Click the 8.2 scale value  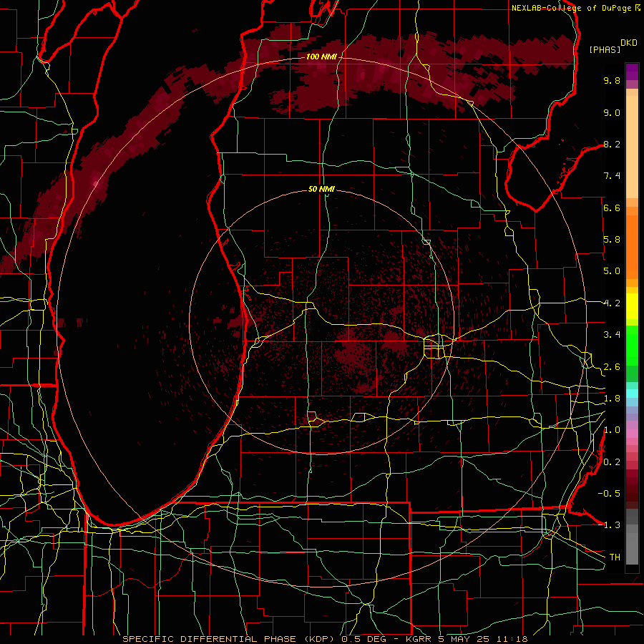(612, 144)
